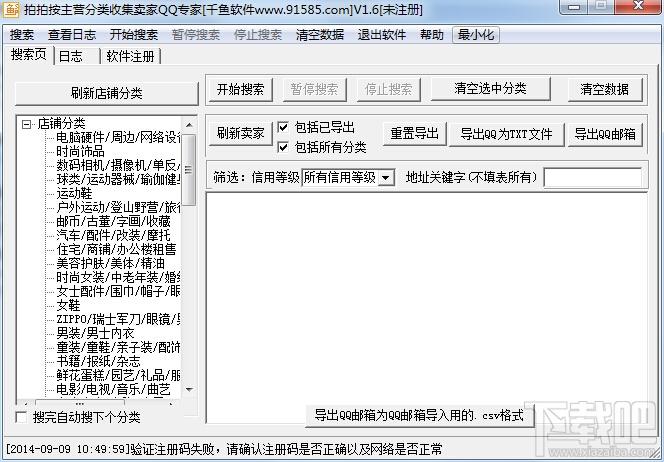Click the status bar registration failure message

pyautogui.click(x=224, y=449)
